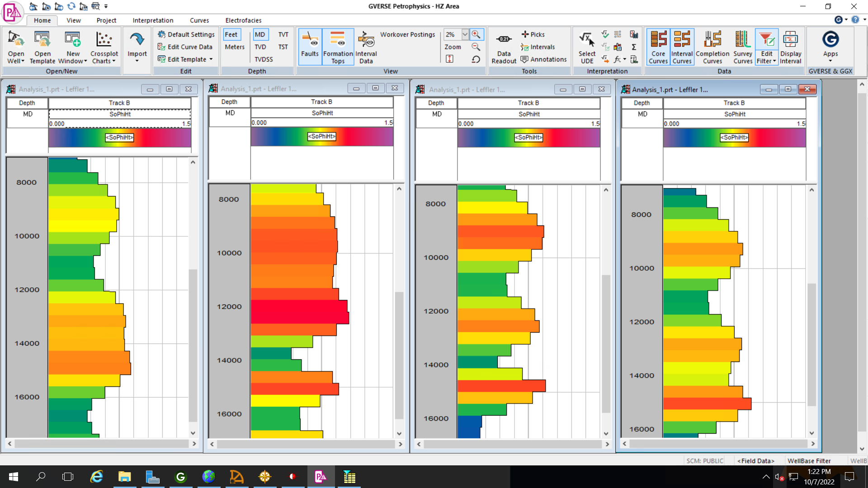Expand the Edit Template dropdown arrow
The height and width of the screenshot is (488, 868).
(211, 59)
